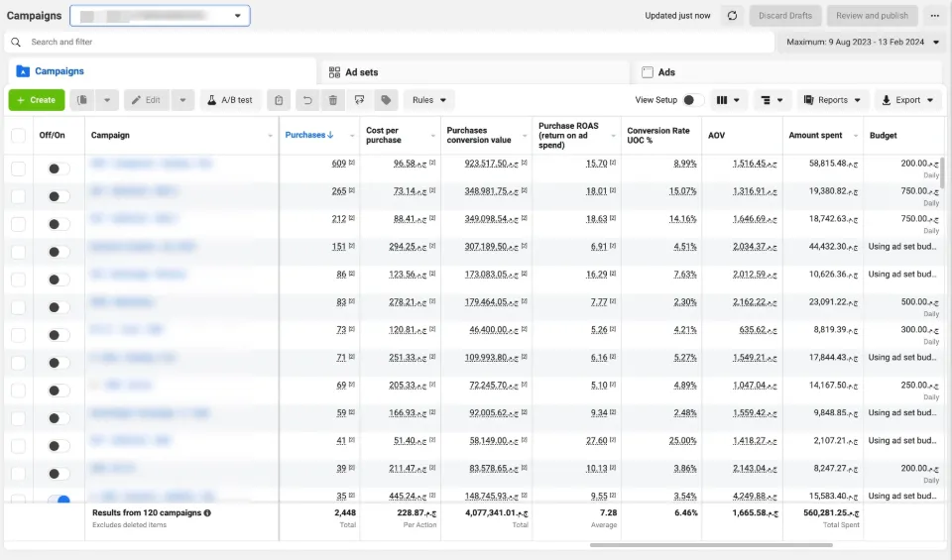Image resolution: width=952 pixels, height=560 pixels.
Task: Click the green Create button
Action: coord(37,100)
